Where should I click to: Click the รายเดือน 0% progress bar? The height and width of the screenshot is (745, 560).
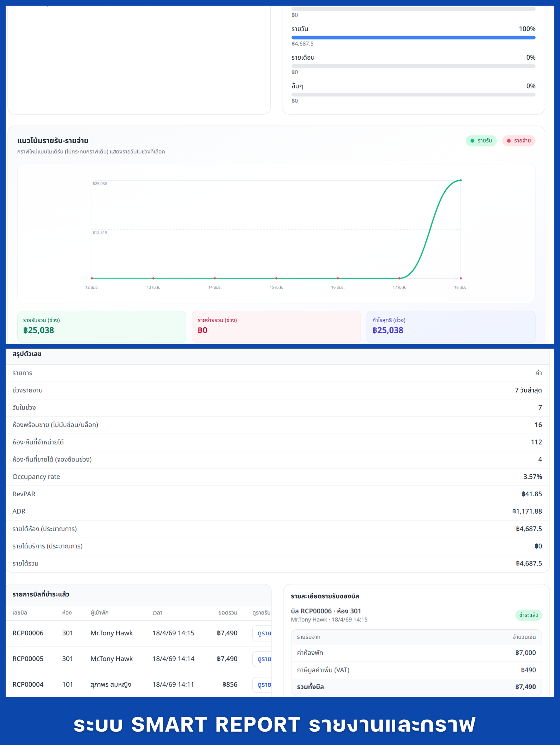coord(413,66)
